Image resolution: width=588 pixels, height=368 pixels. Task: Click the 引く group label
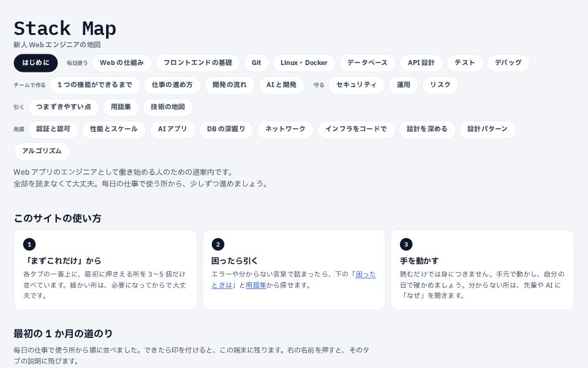[x=19, y=107]
